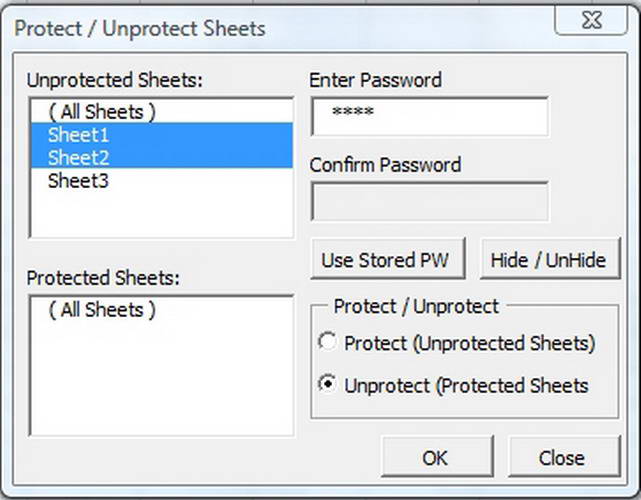The height and width of the screenshot is (500, 641).
Task: Focus the Confirm Password input field
Action: pyautogui.click(x=430, y=201)
